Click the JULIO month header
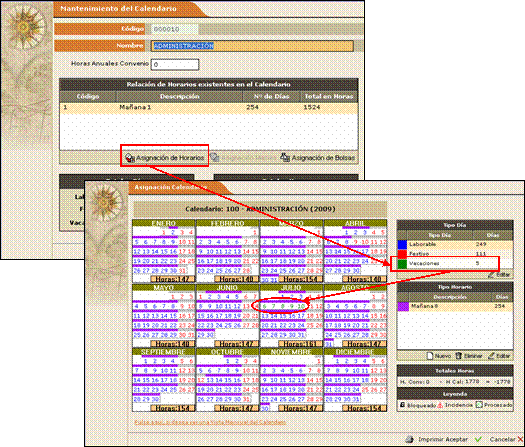This screenshot has height=447, width=525. pos(291,288)
